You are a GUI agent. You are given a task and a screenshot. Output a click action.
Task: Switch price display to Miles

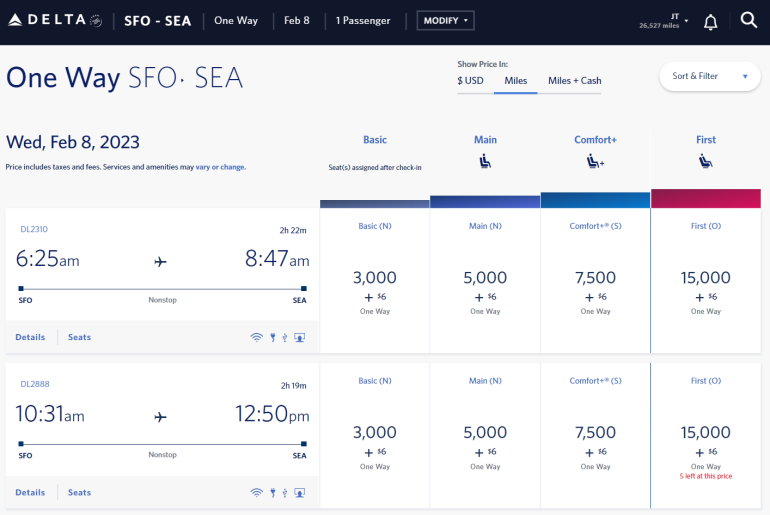[516, 81]
